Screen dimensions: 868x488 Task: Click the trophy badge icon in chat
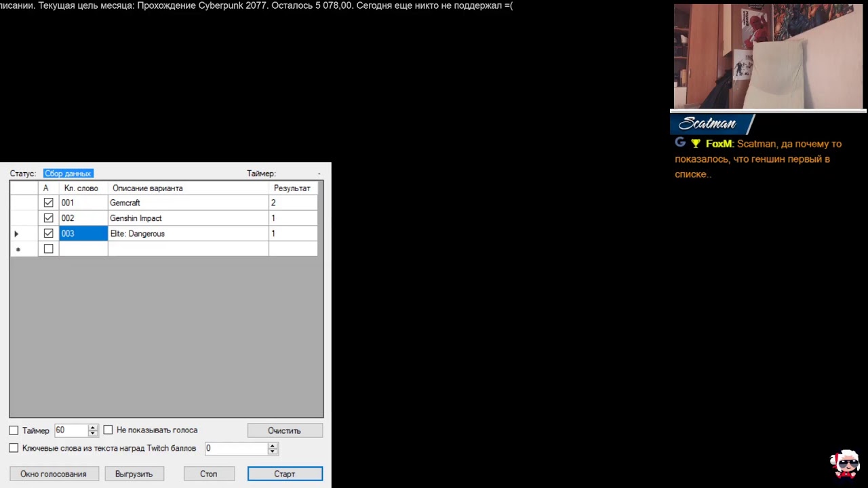click(x=696, y=144)
